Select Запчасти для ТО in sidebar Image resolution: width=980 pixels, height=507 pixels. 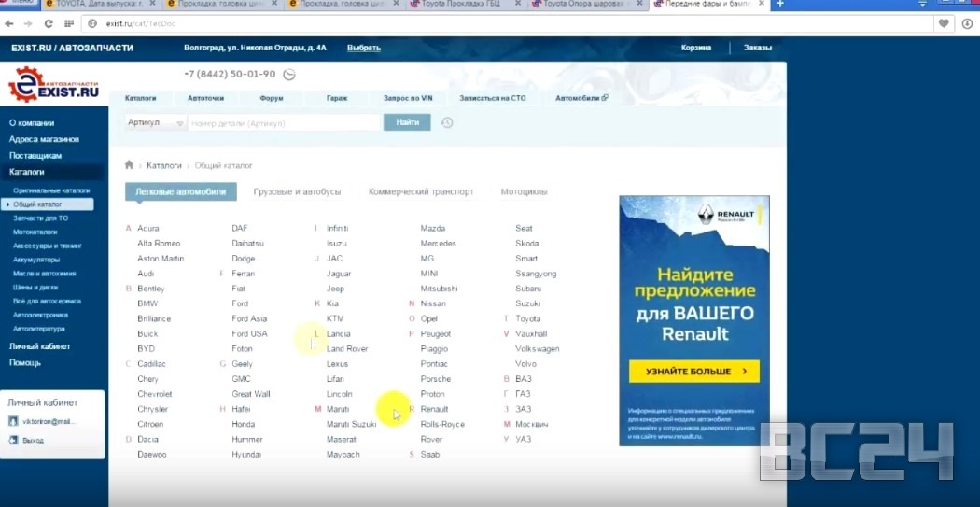pos(40,218)
